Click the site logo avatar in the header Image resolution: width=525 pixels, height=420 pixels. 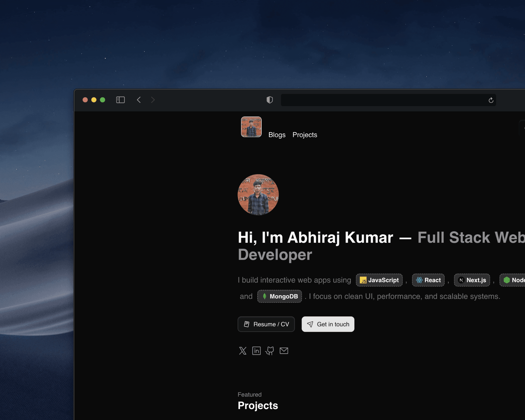(251, 127)
